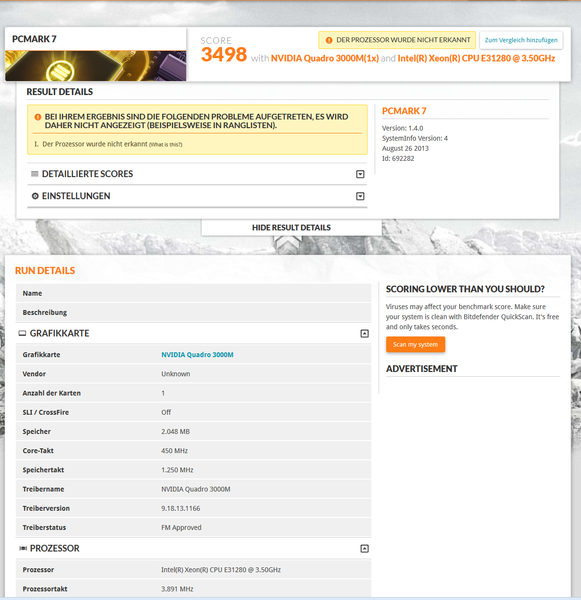Viewport: 581px width, 600px height.
Task: Collapse the Grafikkarte section
Action: (x=364, y=334)
